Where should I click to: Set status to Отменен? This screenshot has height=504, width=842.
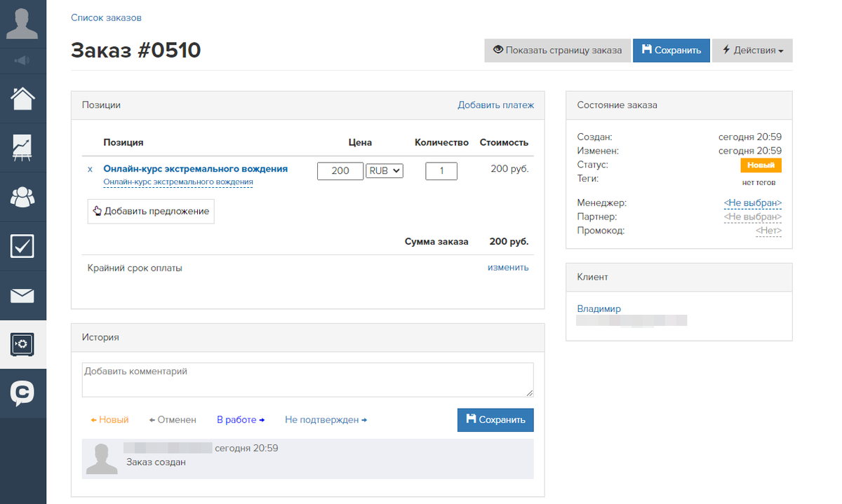(x=173, y=420)
